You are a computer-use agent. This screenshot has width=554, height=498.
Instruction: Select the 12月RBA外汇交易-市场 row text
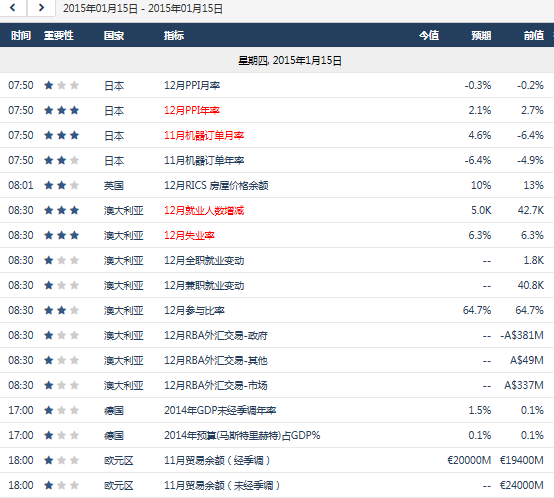[x=216, y=385]
